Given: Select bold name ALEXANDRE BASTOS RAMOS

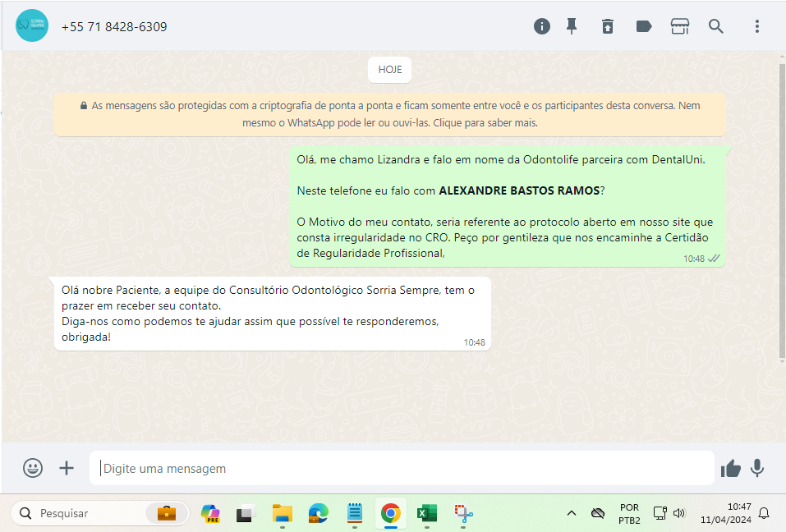Looking at the screenshot, I should [519, 190].
